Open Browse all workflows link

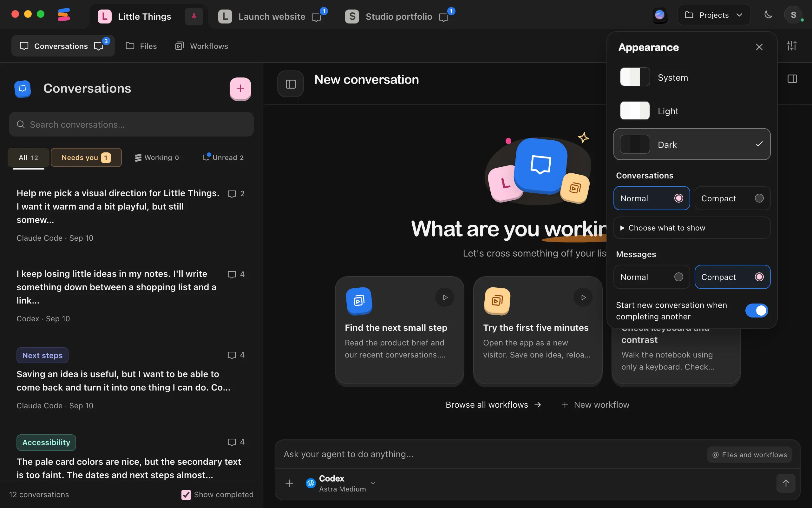coord(493,405)
